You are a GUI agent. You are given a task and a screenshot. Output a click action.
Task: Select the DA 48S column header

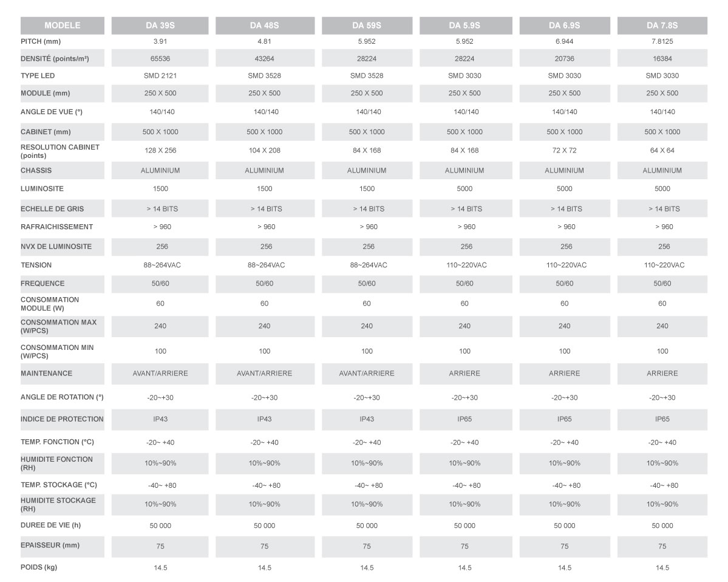tap(265, 26)
